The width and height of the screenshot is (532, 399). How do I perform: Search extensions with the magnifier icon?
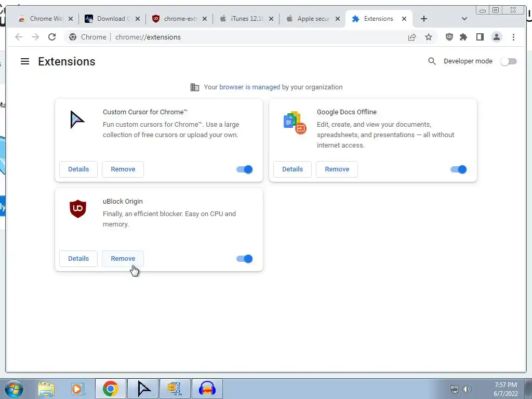432,61
